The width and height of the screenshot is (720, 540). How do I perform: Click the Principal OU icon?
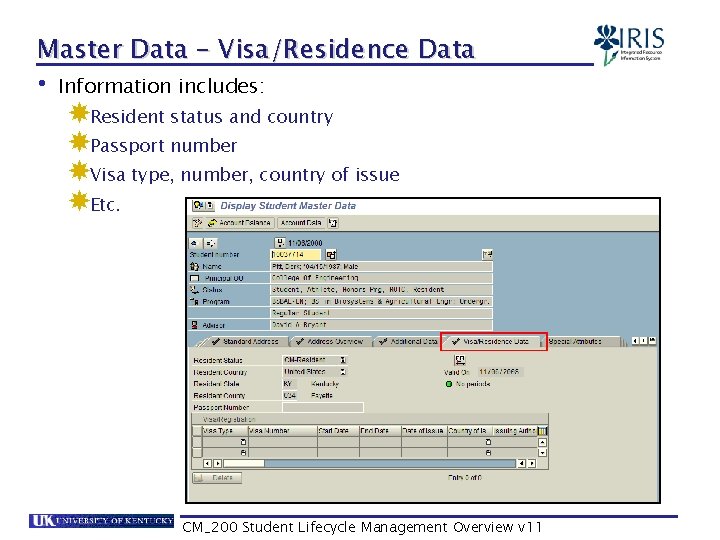tap(195, 278)
